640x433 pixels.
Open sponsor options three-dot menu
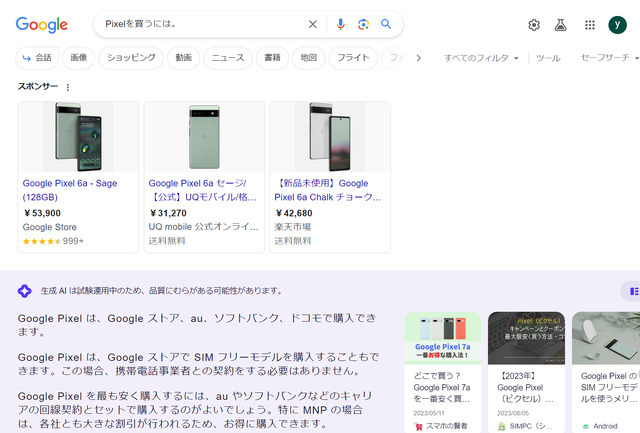point(68,87)
